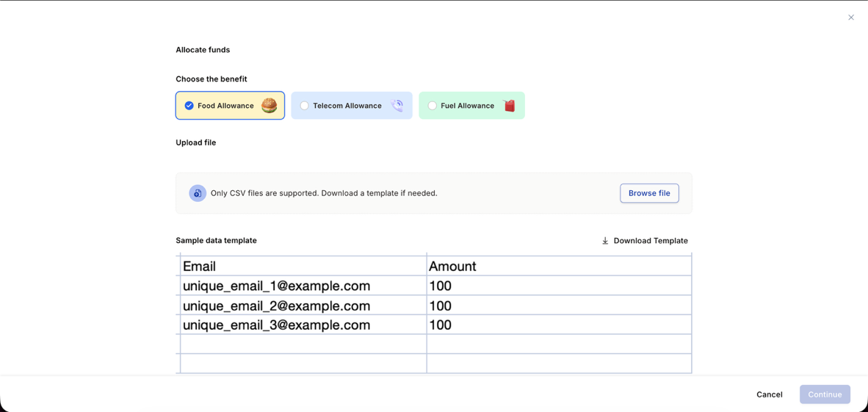Click unique_email_1@example.com cell
This screenshot has height=412, width=868.
click(x=303, y=286)
